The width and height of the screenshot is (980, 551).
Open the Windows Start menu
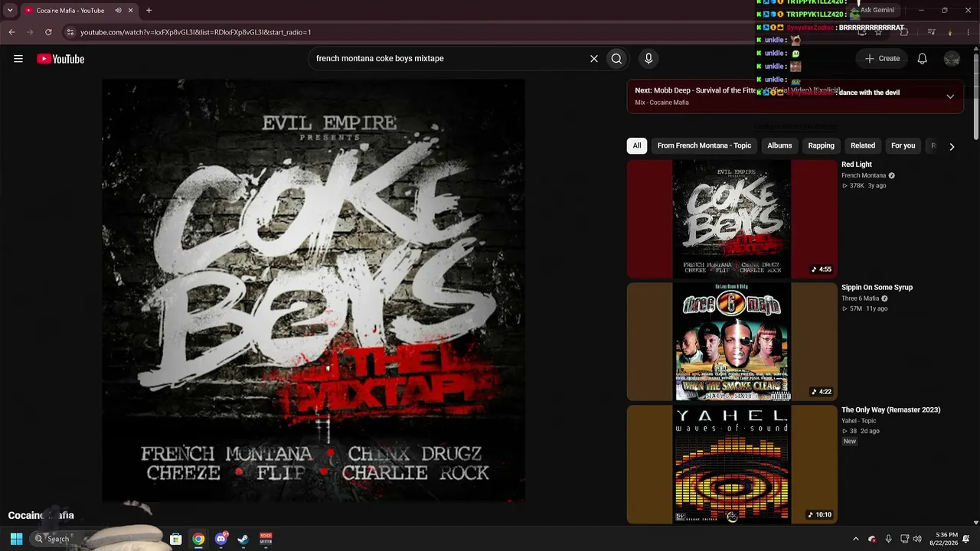coord(16,539)
